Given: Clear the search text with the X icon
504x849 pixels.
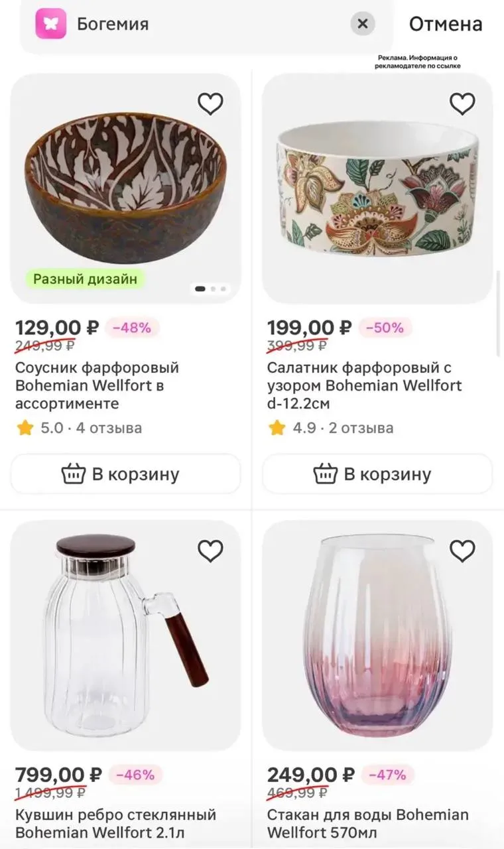Looking at the screenshot, I should pos(363,25).
